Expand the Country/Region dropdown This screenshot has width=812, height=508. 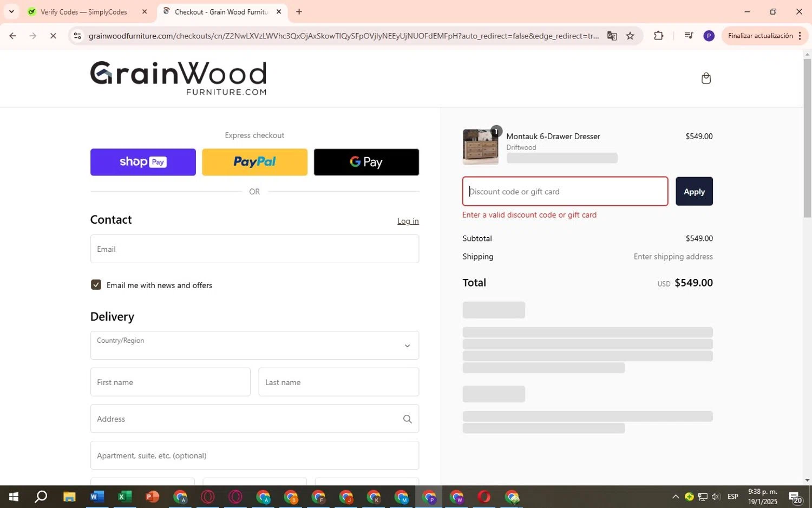pos(254,346)
